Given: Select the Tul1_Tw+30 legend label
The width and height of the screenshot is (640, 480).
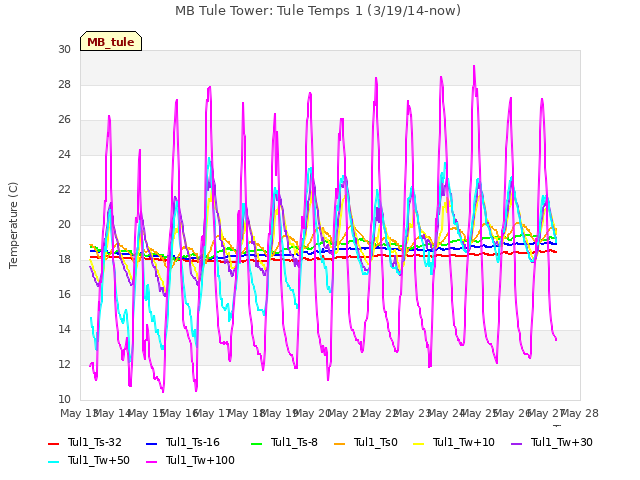Looking at the screenshot, I should point(562,442).
